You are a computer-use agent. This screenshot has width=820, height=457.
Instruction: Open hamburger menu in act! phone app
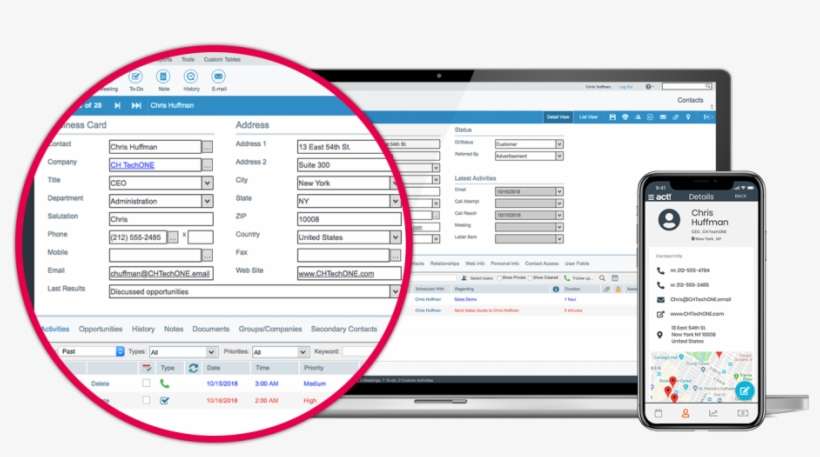(651, 197)
